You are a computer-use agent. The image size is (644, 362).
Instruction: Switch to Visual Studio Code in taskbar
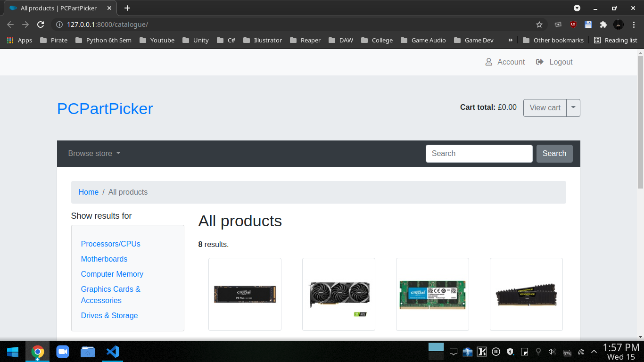[113, 352]
